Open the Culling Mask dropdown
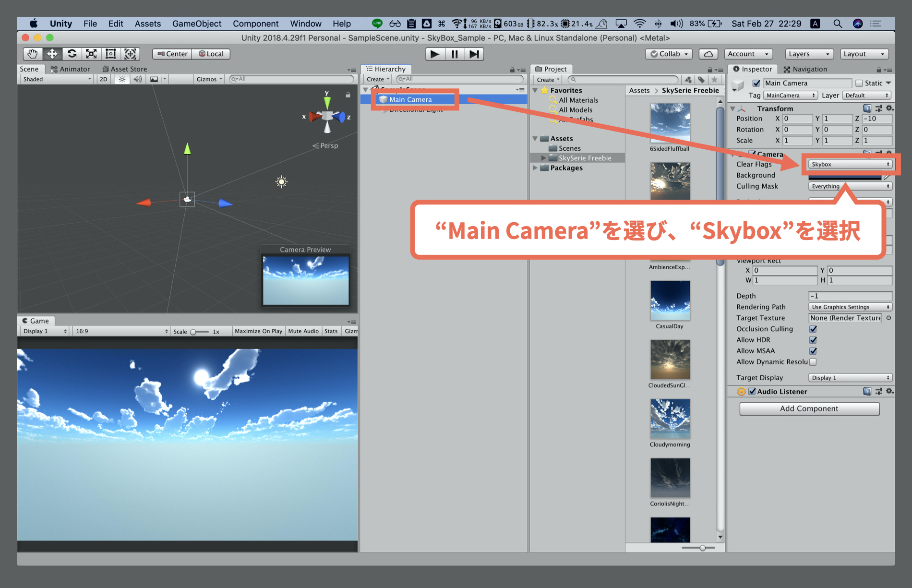Image resolution: width=912 pixels, height=588 pixels. (850, 186)
